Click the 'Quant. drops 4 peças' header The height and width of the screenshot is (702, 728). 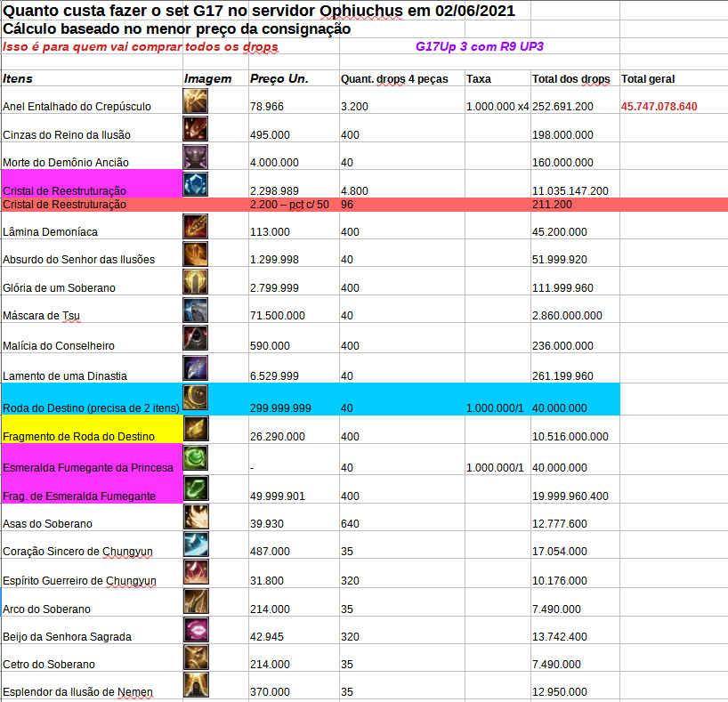click(402, 78)
